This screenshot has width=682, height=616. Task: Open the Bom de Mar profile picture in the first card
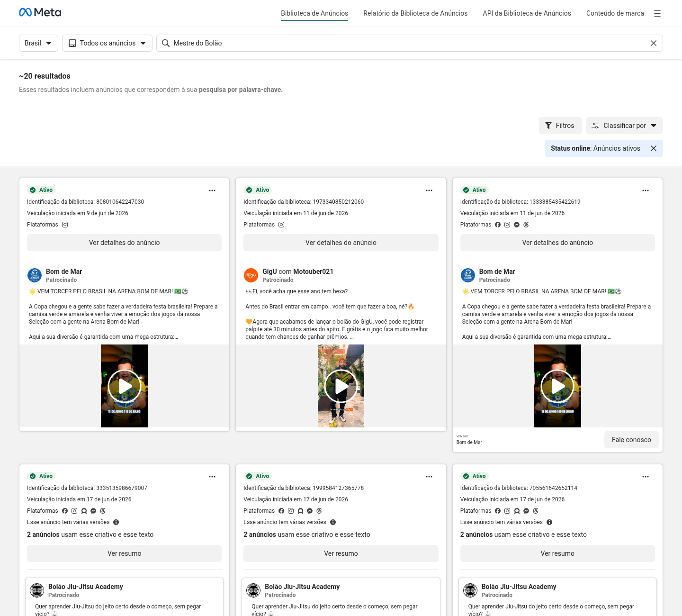click(35, 275)
